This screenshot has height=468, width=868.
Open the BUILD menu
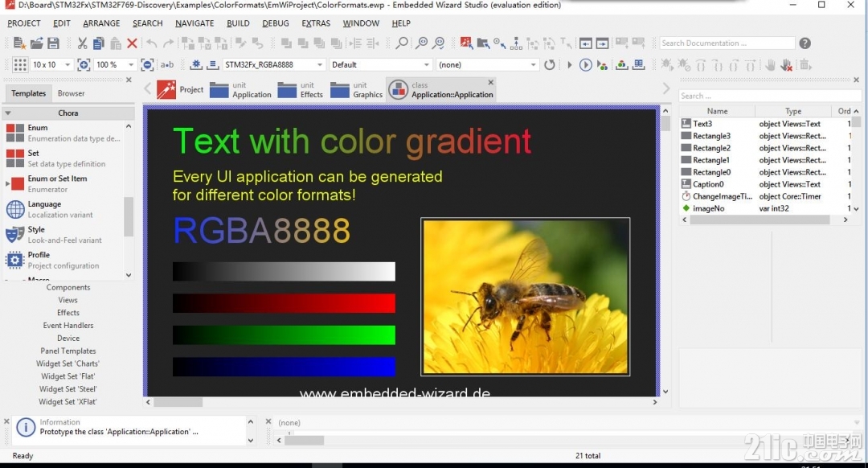pos(238,23)
